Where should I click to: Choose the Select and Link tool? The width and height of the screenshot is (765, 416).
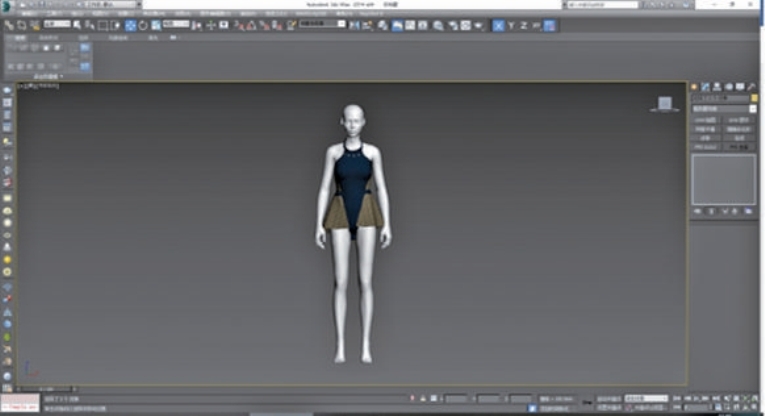coord(9,25)
